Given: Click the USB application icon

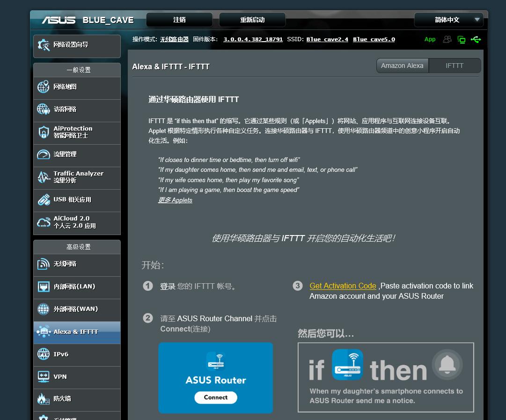Looking at the screenshot, I should pyautogui.click(x=44, y=199).
